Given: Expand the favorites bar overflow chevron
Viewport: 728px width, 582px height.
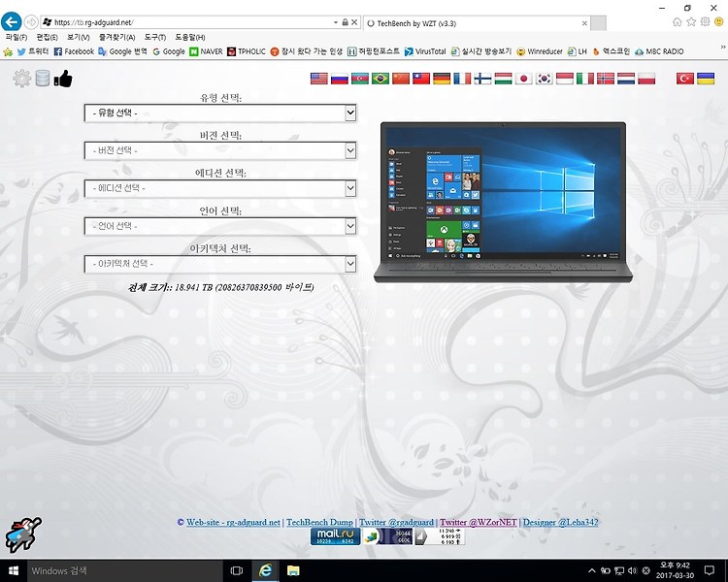Looking at the screenshot, I should (722, 47).
